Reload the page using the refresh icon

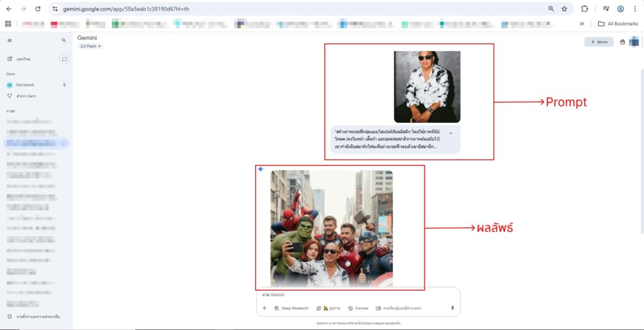click(38, 9)
